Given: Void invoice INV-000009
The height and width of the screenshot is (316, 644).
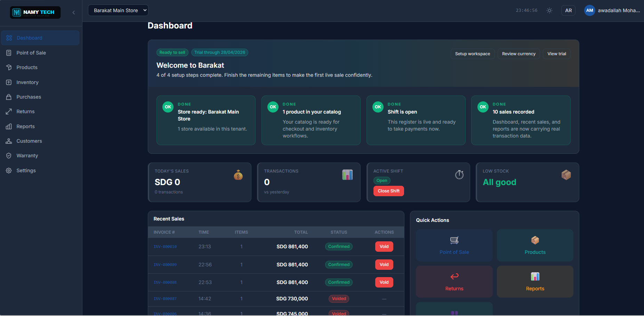Looking at the screenshot, I should (x=384, y=265).
